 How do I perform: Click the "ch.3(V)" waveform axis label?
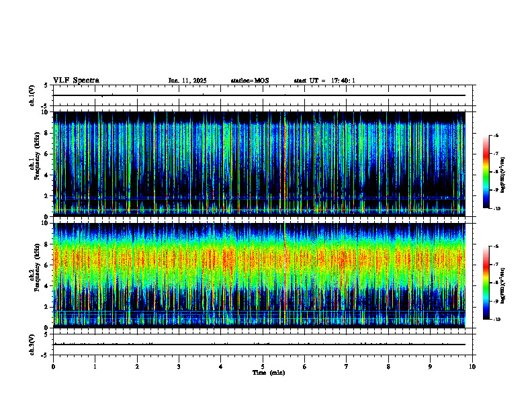click(x=32, y=345)
